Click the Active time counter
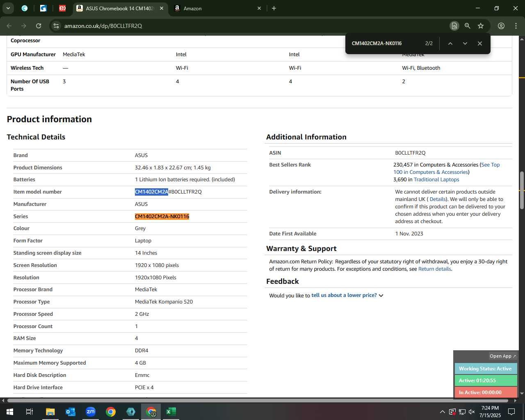Screen dimensions: 525x420 click(486, 381)
